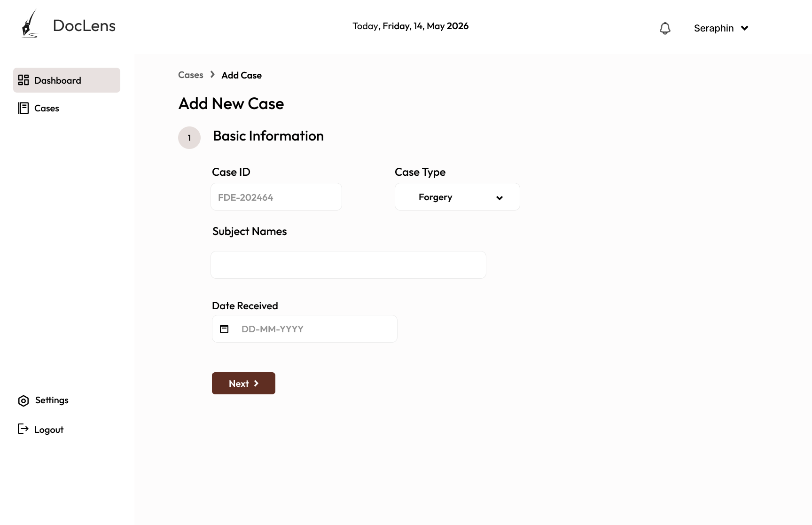
Task: Open notifications via the bell icon
Action: [x=665, y=28]
